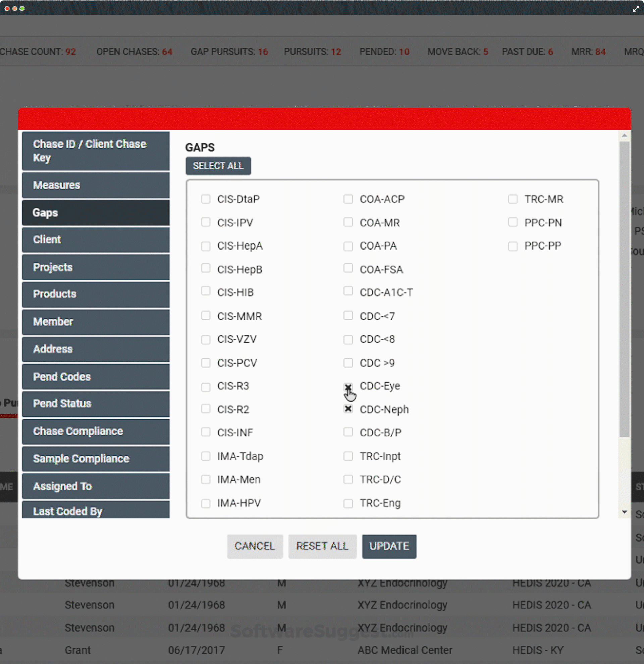644x664 pixels.
Task: Uncheck the CDC-Eye gap checkbox
Action: [x=348, y=387]
